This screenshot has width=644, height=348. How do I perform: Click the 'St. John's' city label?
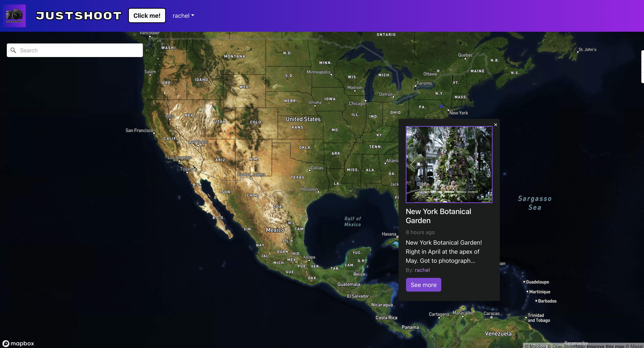coord(587,49)
